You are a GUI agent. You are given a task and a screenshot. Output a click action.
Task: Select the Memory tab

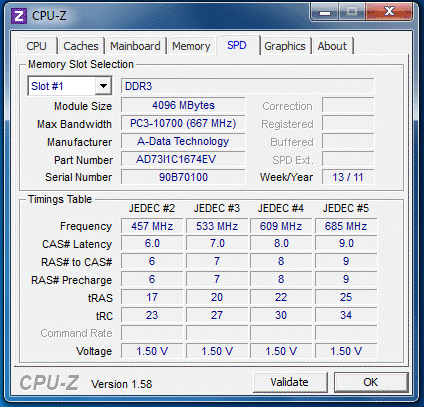coord(191,46)
